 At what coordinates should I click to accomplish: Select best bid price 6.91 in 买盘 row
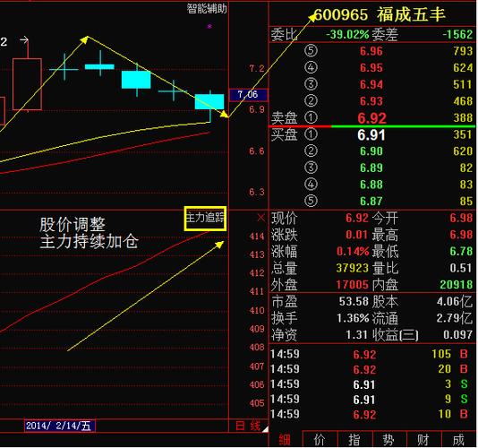coord(371,135)
